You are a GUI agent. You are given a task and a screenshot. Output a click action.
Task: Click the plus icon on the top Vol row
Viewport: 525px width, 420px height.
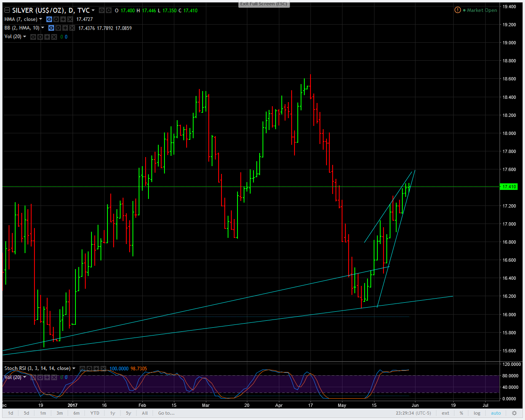pyautogui.click(x=47, y=37)
